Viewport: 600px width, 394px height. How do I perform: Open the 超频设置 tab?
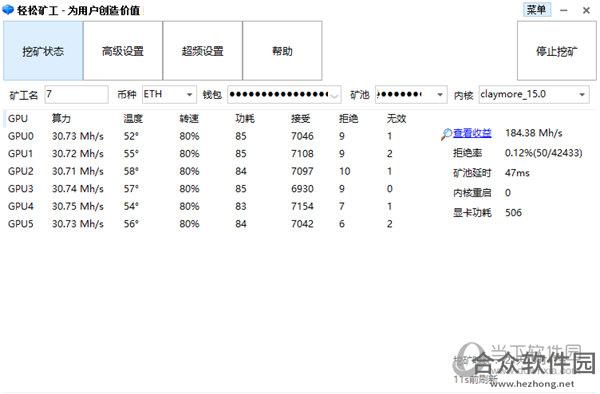point(202,50)
